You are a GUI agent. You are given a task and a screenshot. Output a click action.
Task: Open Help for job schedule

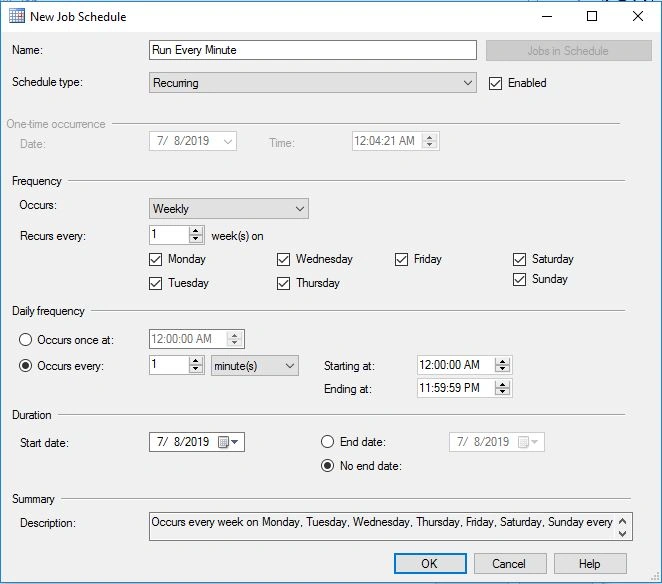pos(590,564)
